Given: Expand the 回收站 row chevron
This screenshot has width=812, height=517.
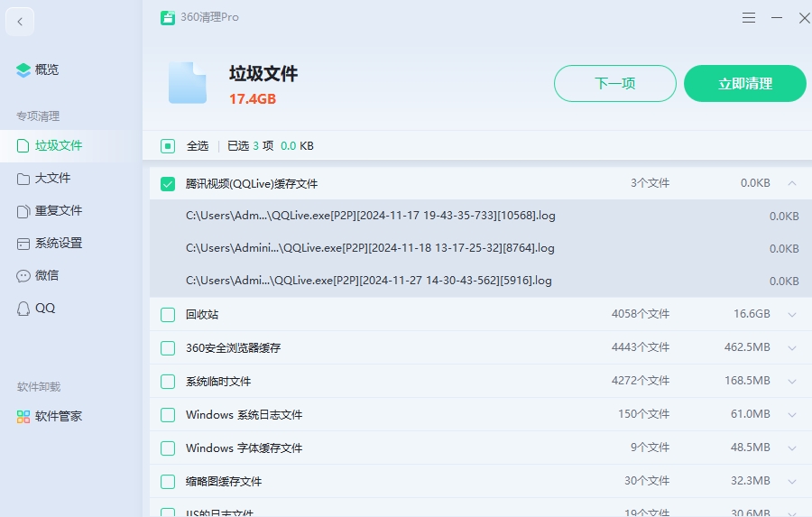Looking at the screenshot, I should [x=792, y=315].
